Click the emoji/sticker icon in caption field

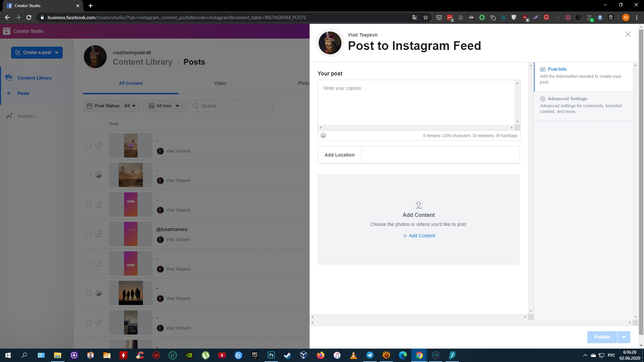point(323,135)
